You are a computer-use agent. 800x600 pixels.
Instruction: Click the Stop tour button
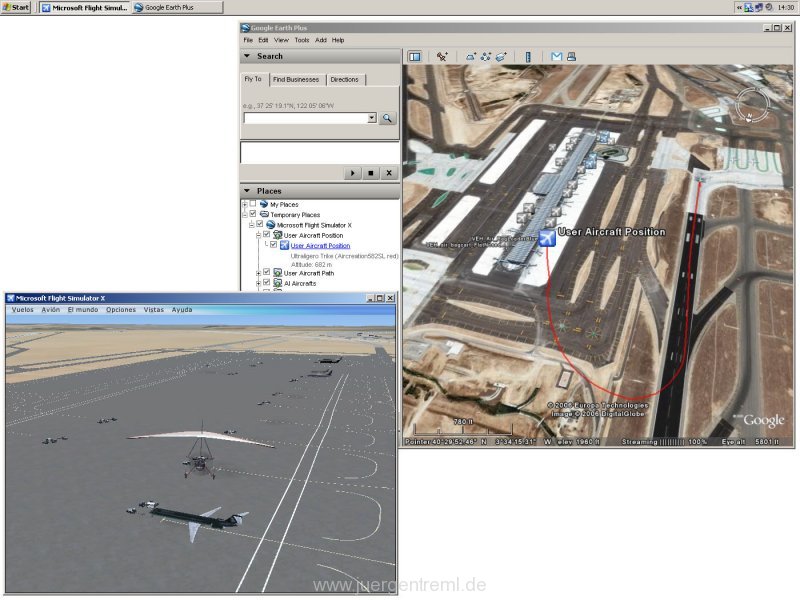371,173
